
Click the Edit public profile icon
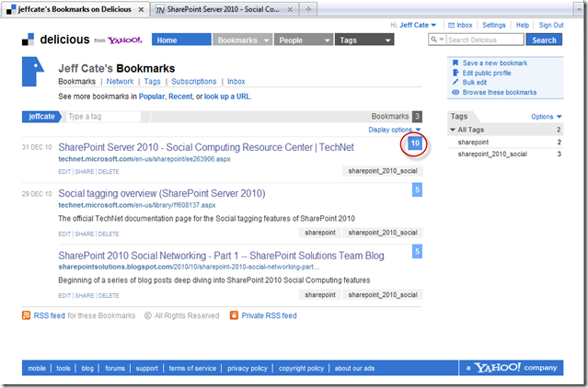coord(455,73)
